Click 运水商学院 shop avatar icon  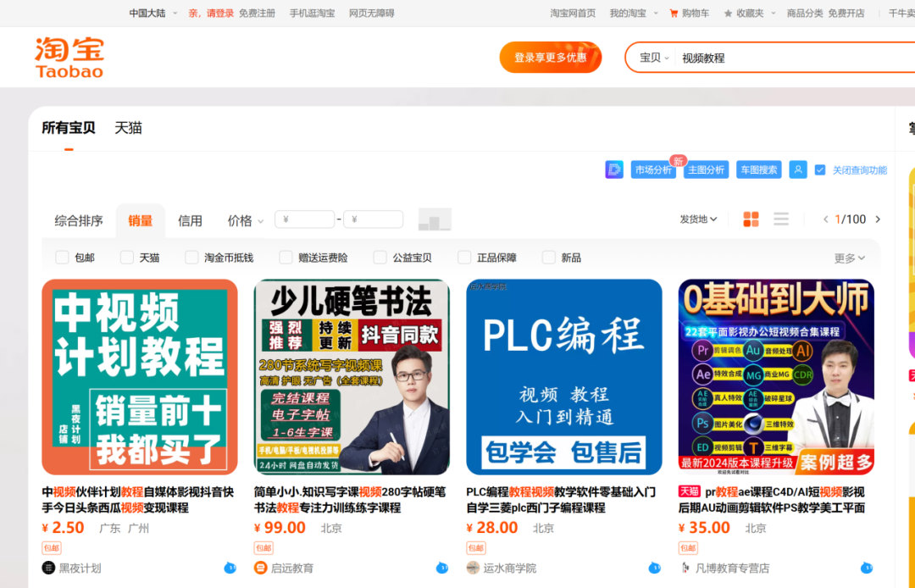pos(474,568)
